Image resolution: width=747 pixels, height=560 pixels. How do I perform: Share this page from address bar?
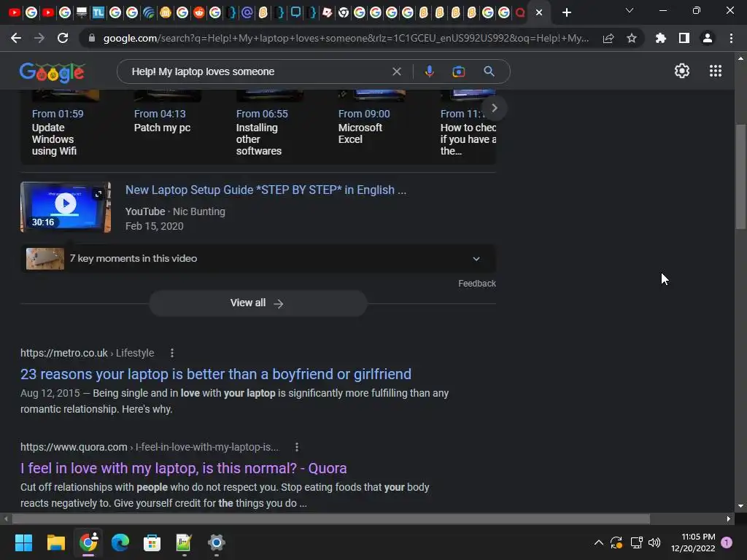tap(608, 38)
